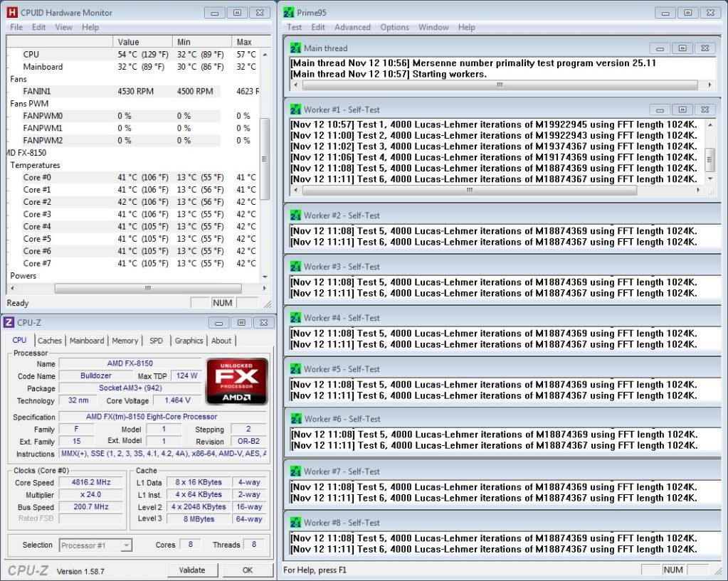This screenshot has height=581, width=728.
Task: Click the Worker #4 Self-Test window icon
Action: (295, 318)
